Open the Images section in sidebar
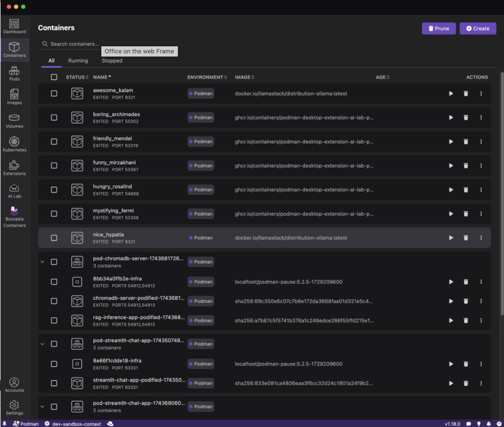This screenshot has width=504, height=427. pyautogui.click(x=14, y=97)
